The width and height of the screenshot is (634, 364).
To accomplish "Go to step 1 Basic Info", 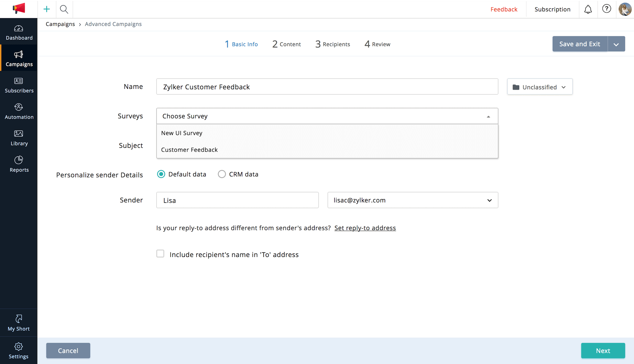I will 241,44.
